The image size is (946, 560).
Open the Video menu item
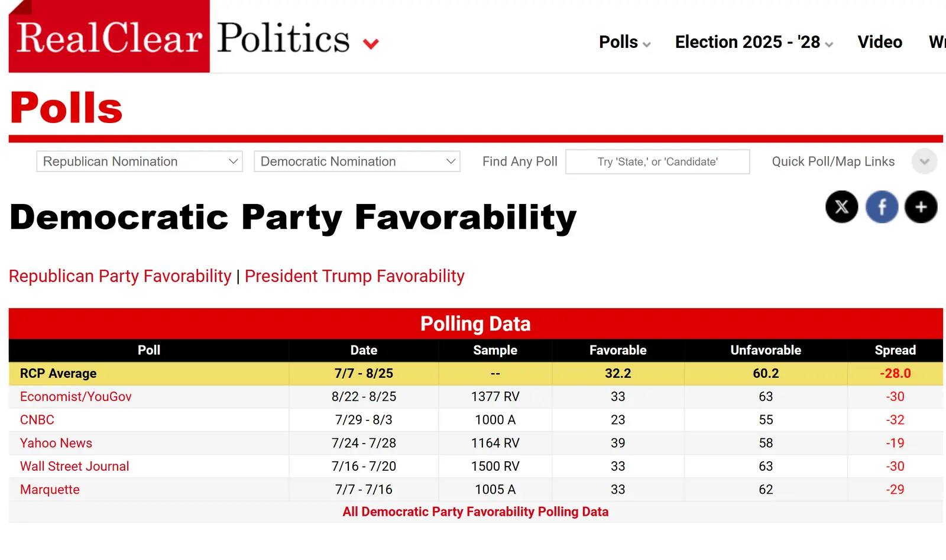coord(880,42)
